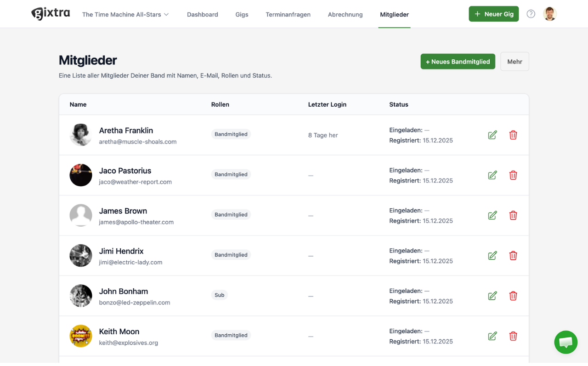Click Keith Moon's Boom avatar thumbnail

81,336
